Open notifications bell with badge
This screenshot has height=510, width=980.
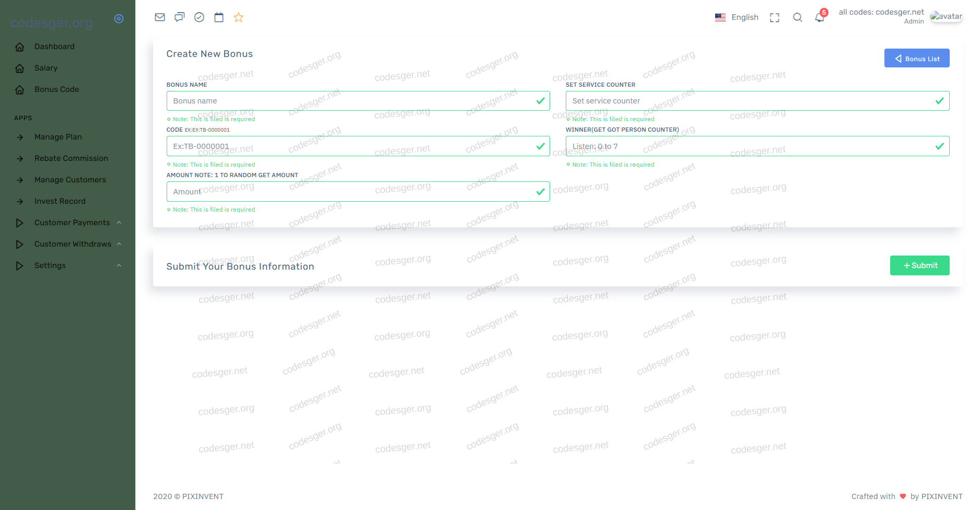coord(820,18)
